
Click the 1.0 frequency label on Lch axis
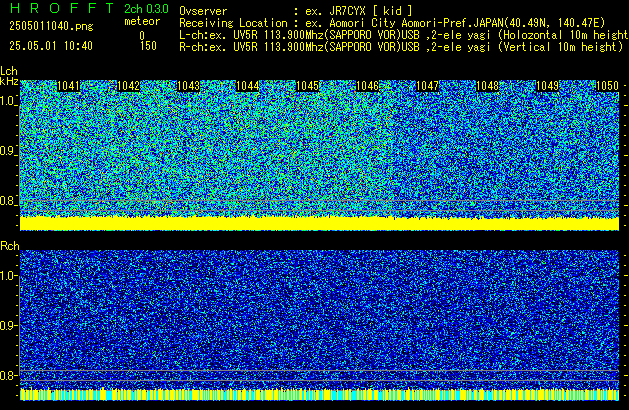tap(8, 101)
